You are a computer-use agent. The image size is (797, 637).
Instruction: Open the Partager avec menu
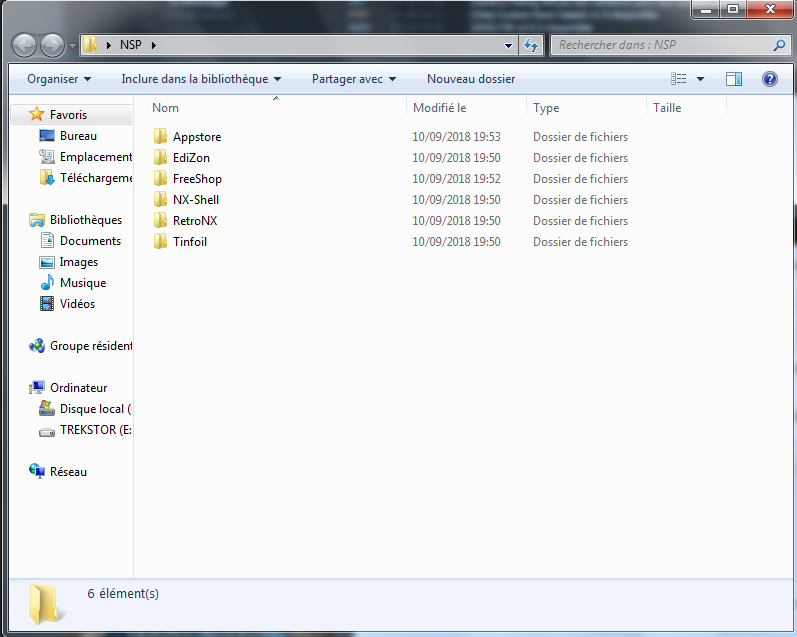click(354, 79)
